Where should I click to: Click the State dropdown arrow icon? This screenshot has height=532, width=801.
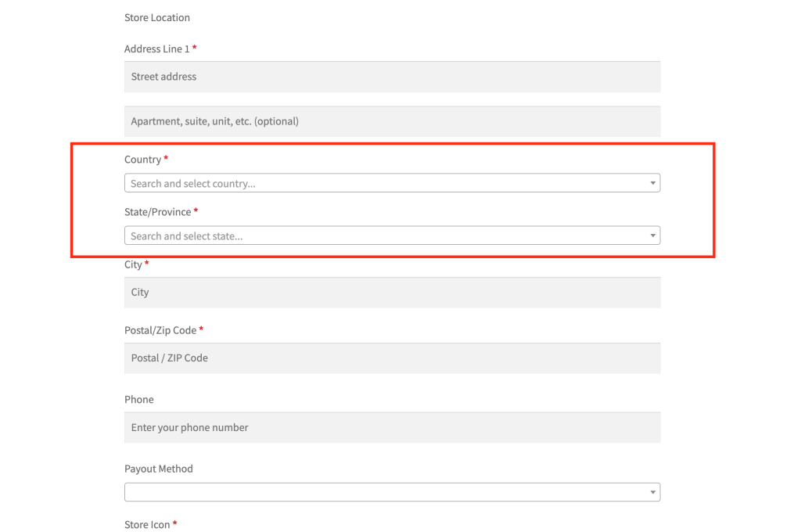click(x=652, y=235)
